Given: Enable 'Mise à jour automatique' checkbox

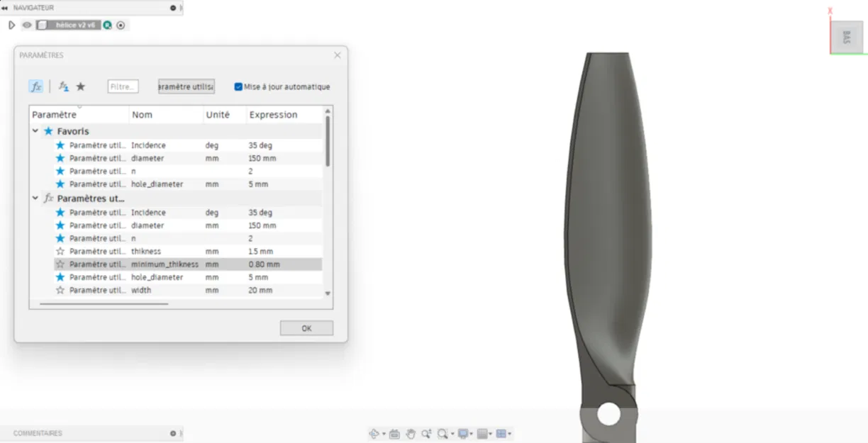Looking at the screenshot, I should point(238,87).
